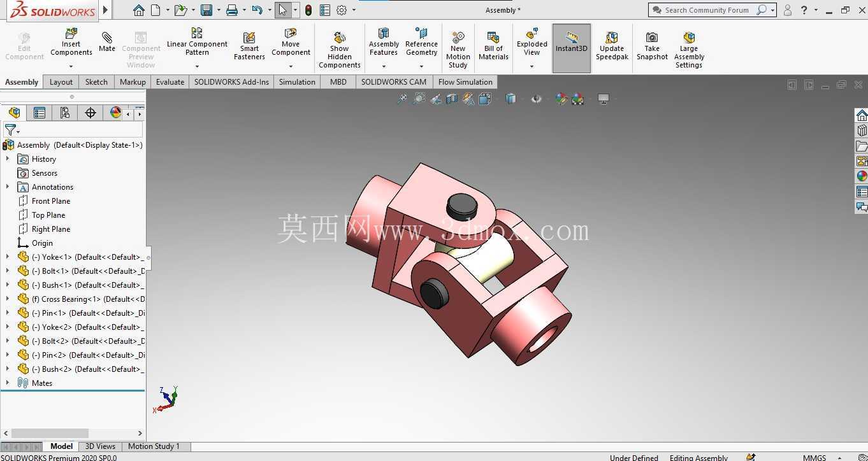Image resolution: width=868 pixels, height=461 pixels.
Task: Select Pin<2> component in the tree
Action: tap(81, 355)
